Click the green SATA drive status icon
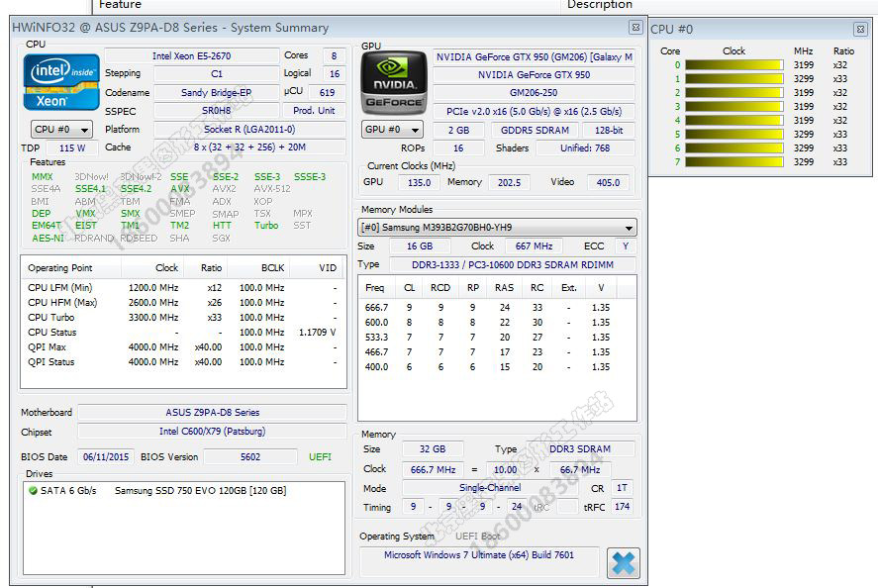The image size is (878, 588). point(33,491)
